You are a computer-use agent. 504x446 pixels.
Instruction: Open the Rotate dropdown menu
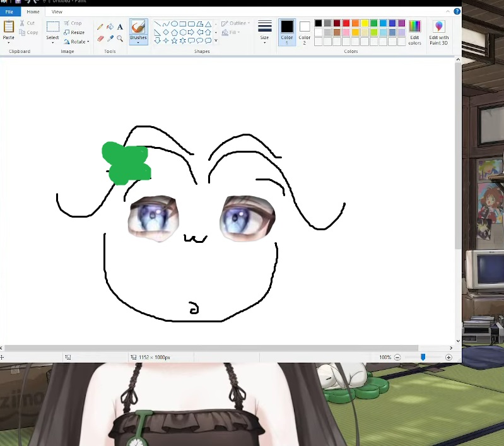[76, 42]
